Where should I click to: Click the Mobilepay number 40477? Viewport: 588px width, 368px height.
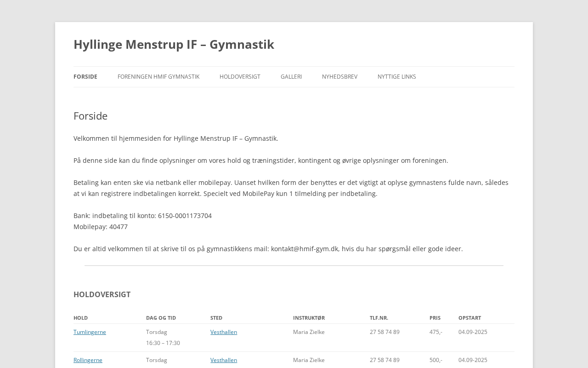point(119,227)
